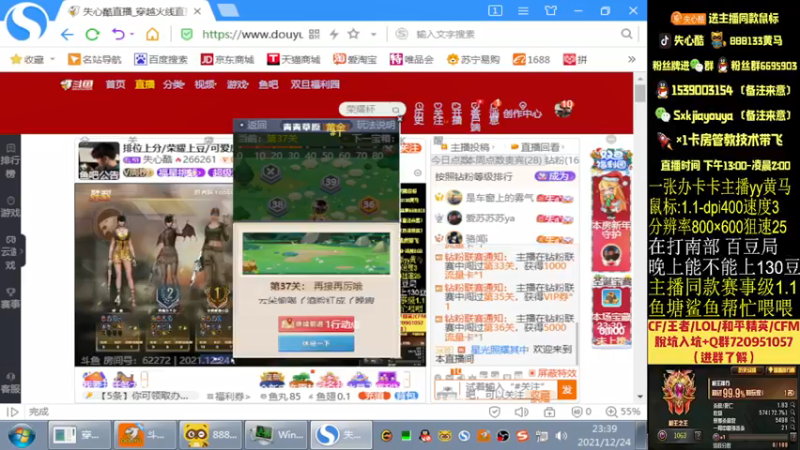This screenshot has width=800, height=450.
Task: Click the tab counter box icon in the title bar
Action: click(495, 11)
